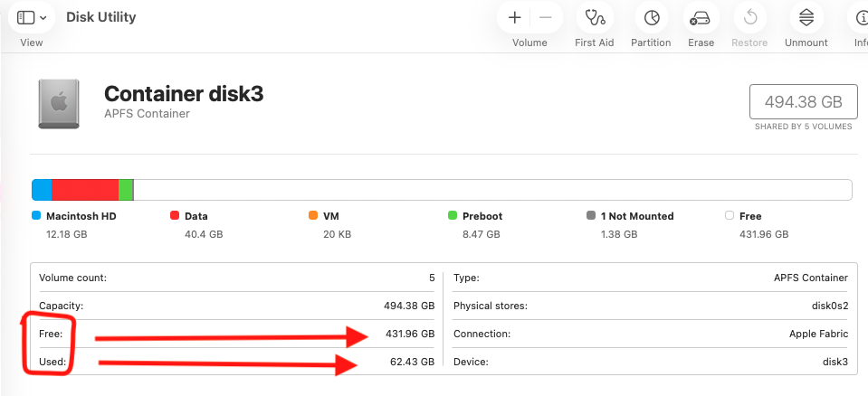Click the Used value 62.43 GB
The image size is (868, 396).
[x=413, y=363]
